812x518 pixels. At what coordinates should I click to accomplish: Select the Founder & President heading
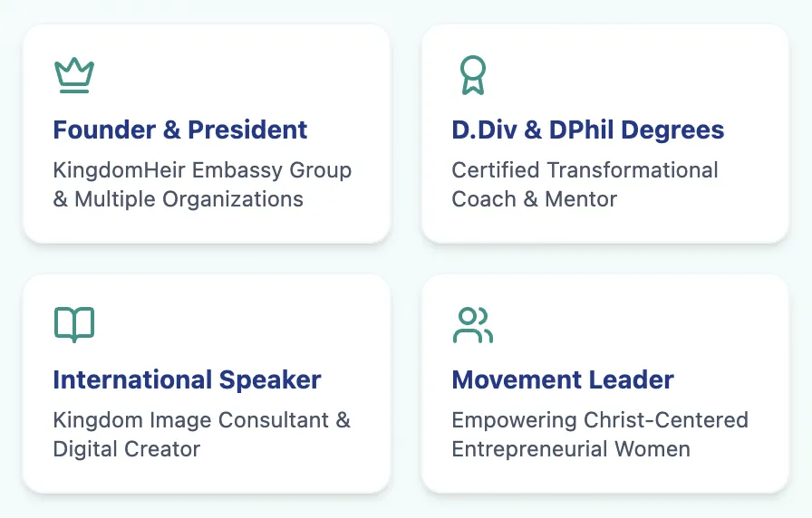coord(180,129)
